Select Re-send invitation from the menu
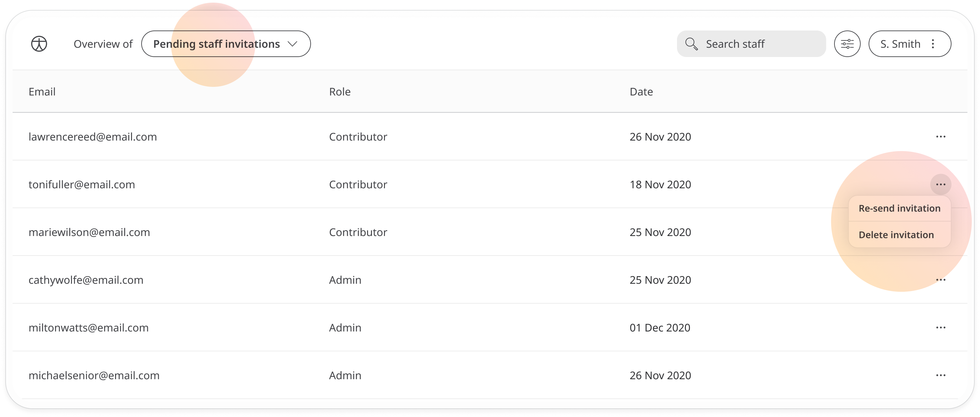 [x=899, y=208]
